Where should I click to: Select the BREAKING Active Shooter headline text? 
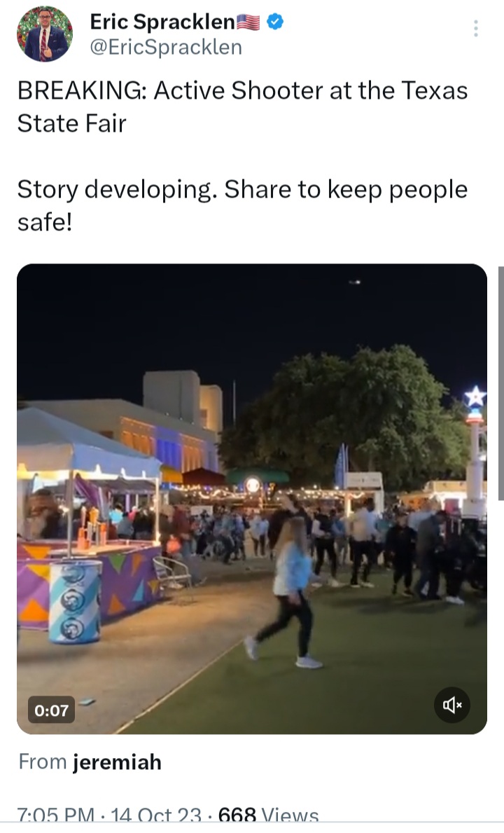pos(242,106)
